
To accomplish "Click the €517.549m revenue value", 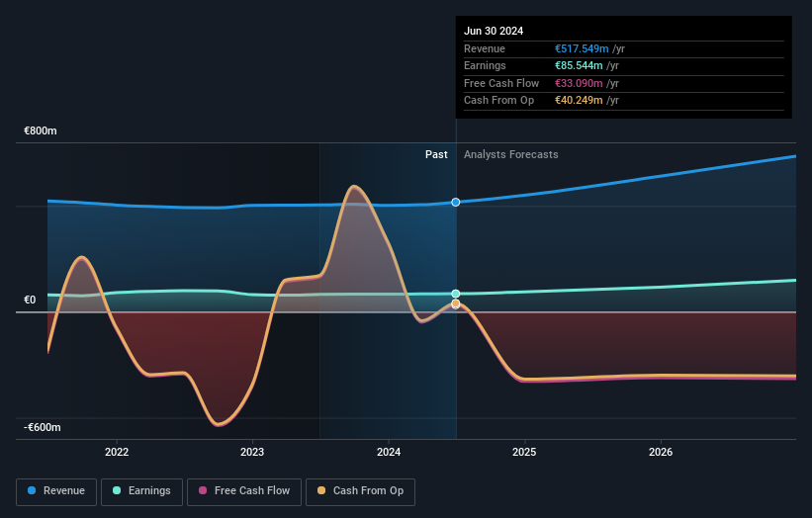I will pos(582,48).
